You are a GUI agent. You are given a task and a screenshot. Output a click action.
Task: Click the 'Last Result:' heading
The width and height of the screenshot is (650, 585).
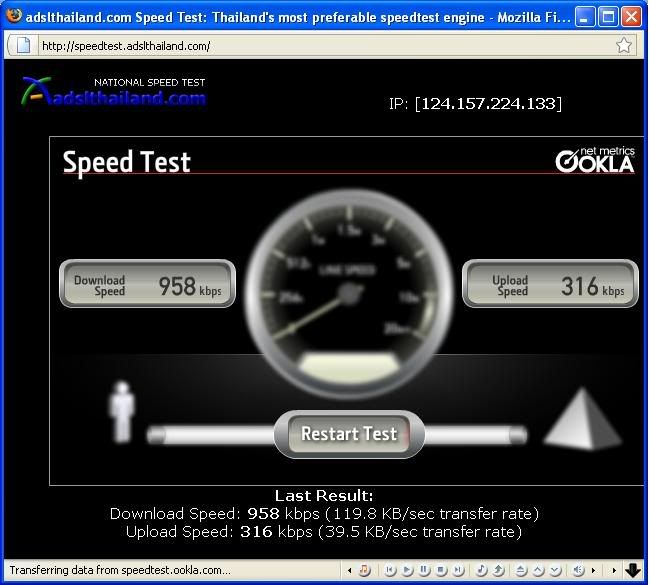click(324, 496)
